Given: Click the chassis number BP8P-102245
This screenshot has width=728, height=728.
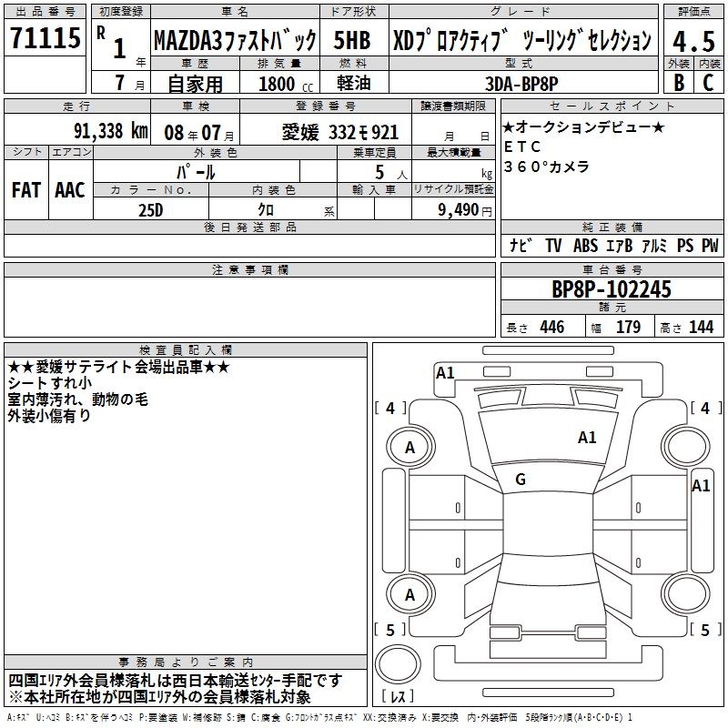Looking at the screenshot, I should click(x=611, y=289).
